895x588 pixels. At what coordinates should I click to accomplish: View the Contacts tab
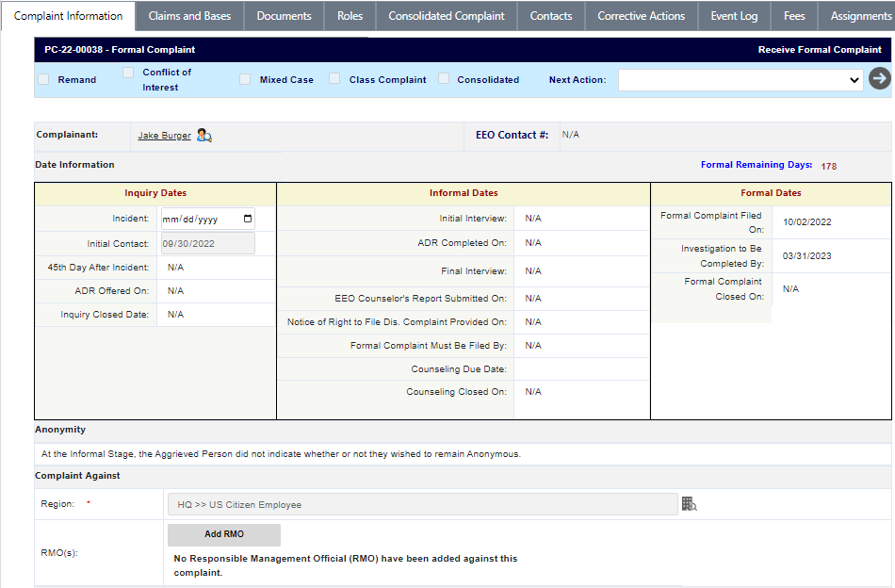(551, 16)
